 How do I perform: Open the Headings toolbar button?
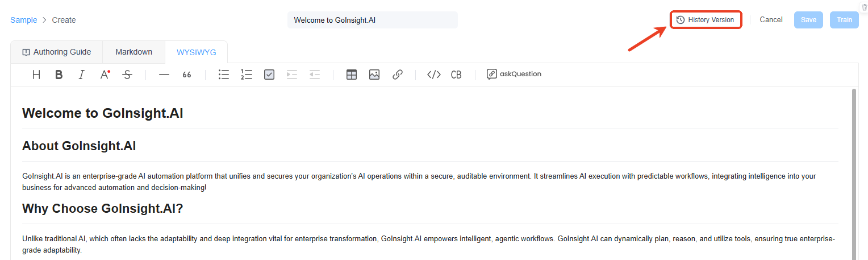coord(36,75)
